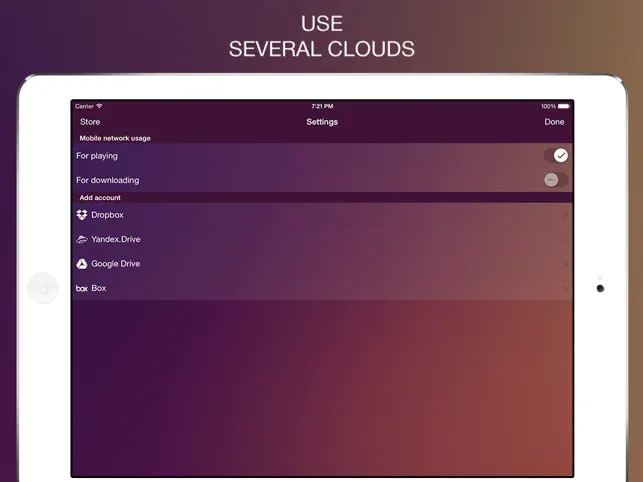Go to Store

90,122
